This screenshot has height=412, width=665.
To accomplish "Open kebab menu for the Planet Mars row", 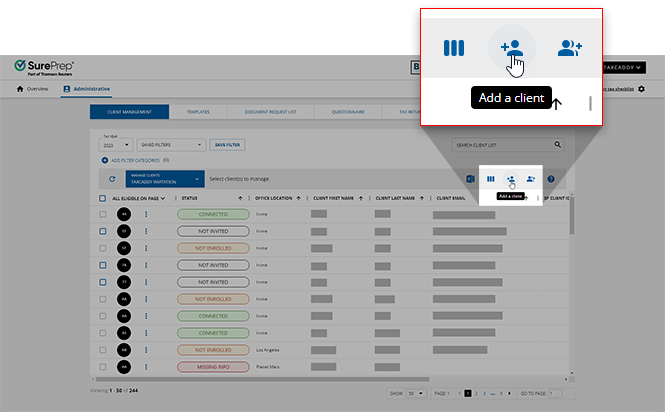I will coord(146,367).
